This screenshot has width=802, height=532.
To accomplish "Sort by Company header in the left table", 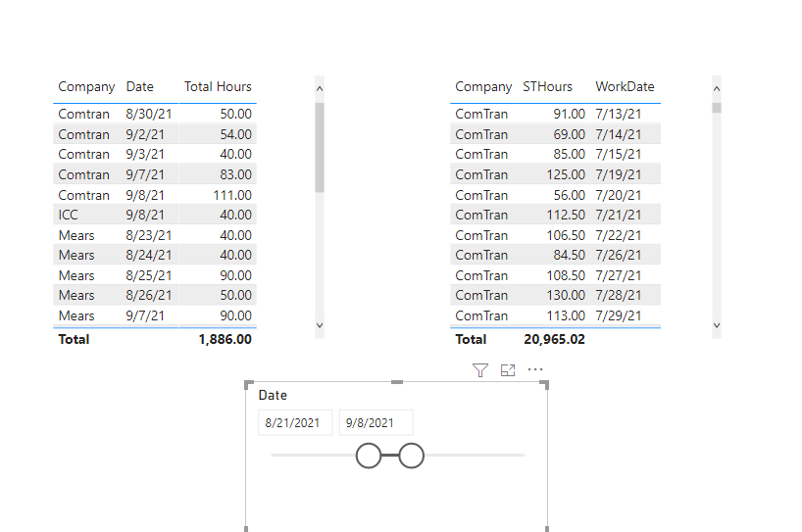I will point(86,86).
